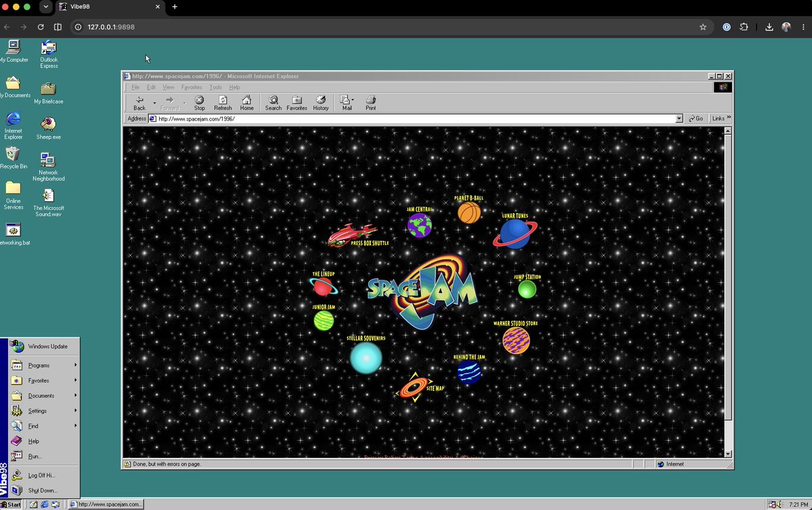812x510 pixels.
Task: Click the page scrollbar down arrow
Action: [728, 453]
